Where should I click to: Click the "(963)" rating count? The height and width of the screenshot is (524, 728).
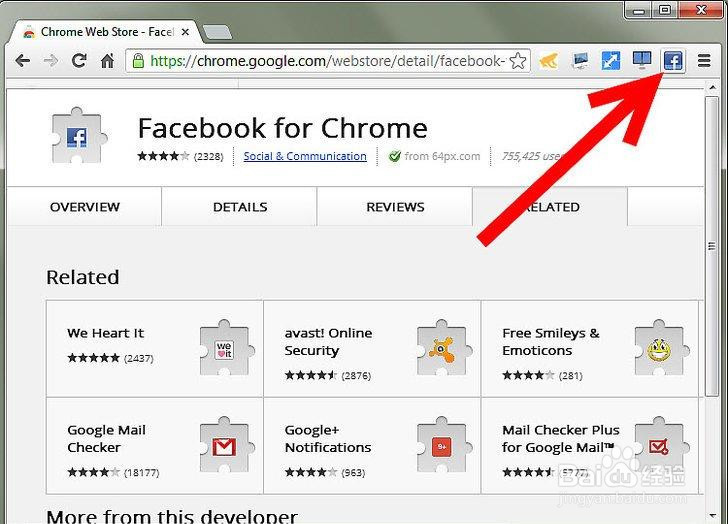(353, 472)
